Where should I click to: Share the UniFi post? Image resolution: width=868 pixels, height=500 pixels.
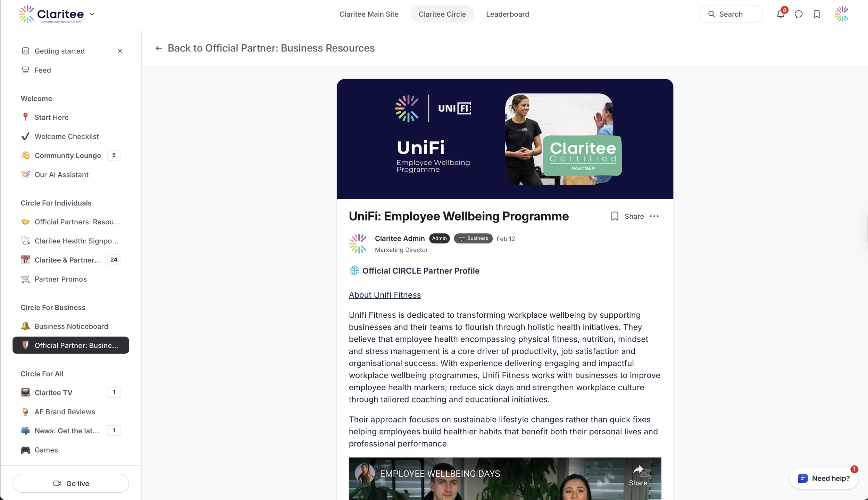[634, 216]
